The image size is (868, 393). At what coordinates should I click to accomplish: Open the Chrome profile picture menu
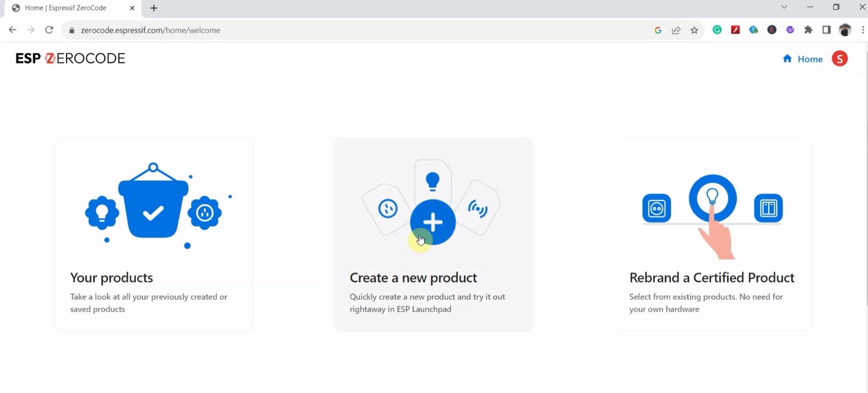point(845,30)
